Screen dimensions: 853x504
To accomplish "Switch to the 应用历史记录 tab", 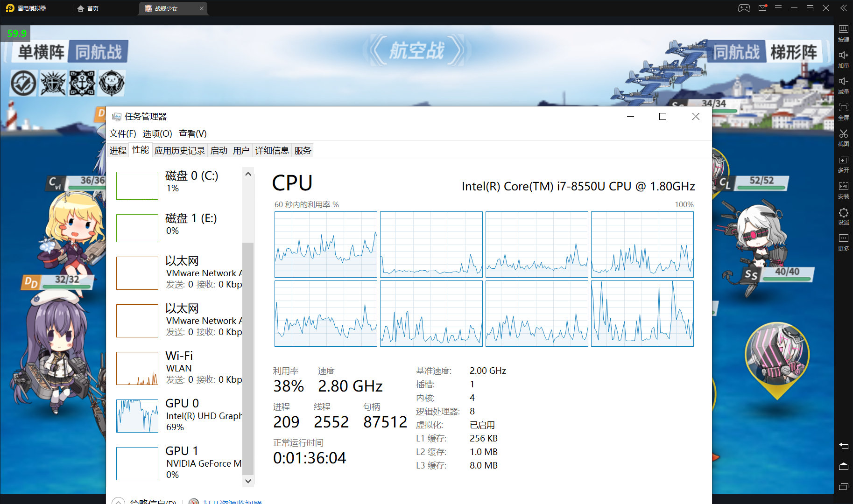I will [180, 150].
